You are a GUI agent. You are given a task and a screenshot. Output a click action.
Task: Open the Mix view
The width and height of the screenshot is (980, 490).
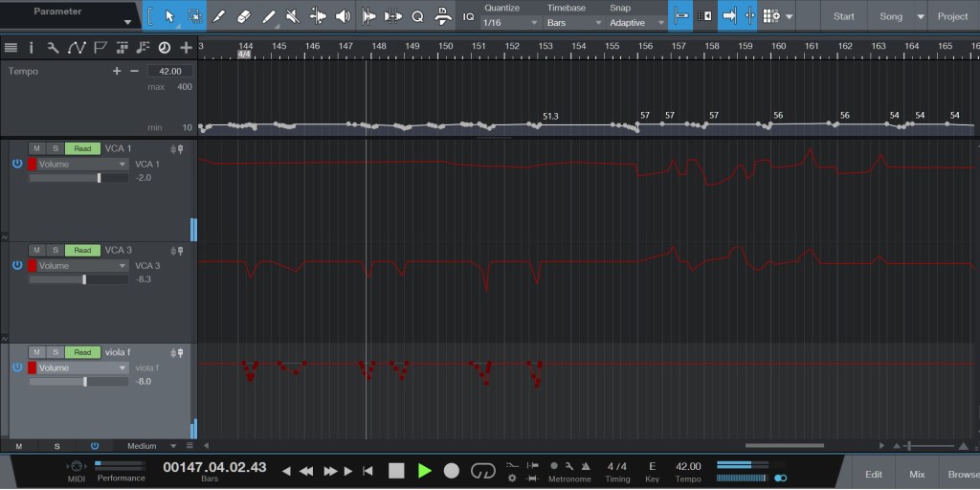point(917,474)
